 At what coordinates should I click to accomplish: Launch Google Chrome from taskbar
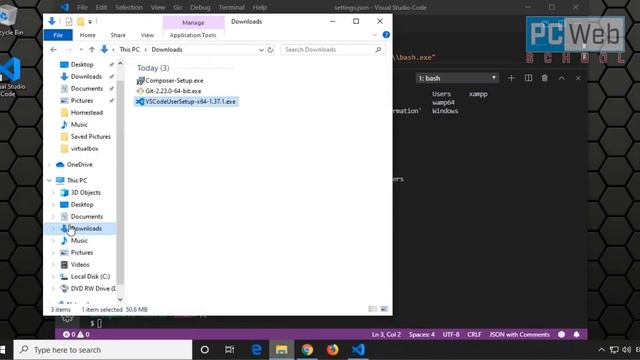307,350
